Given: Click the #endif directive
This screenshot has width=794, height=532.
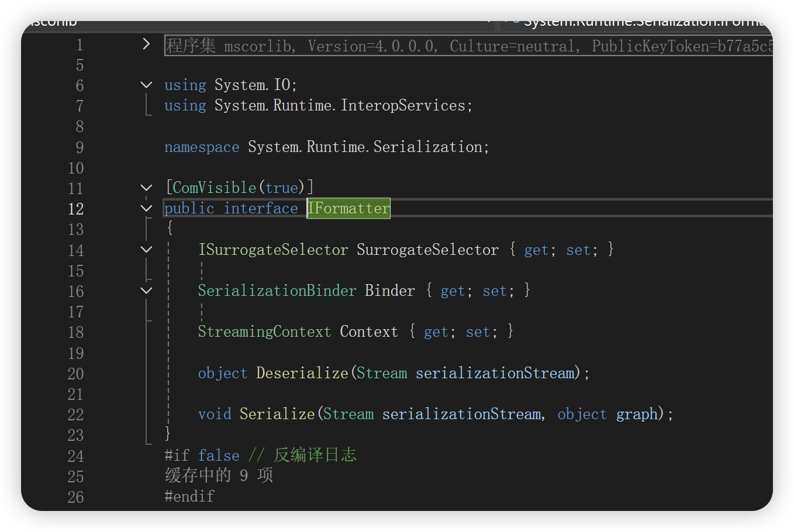Looking at the screenshot, I should (x=189, y=496).
